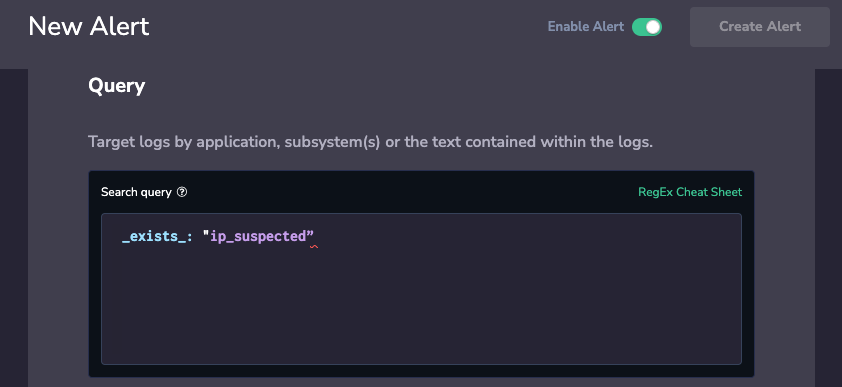Click the Search query label
This screenshot has width=842, height=387.
point(136,192)
